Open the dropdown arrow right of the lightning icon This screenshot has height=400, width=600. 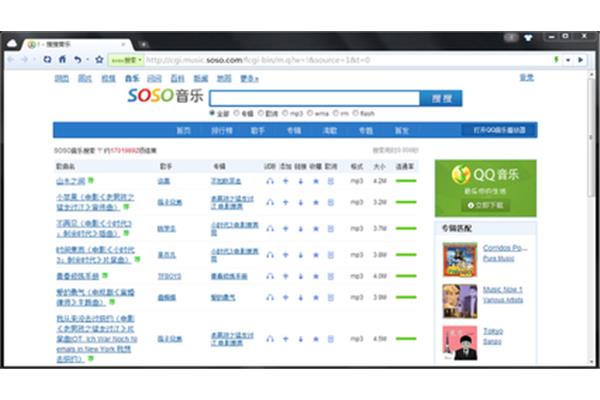pyautogui.click(x=568, y=60)
